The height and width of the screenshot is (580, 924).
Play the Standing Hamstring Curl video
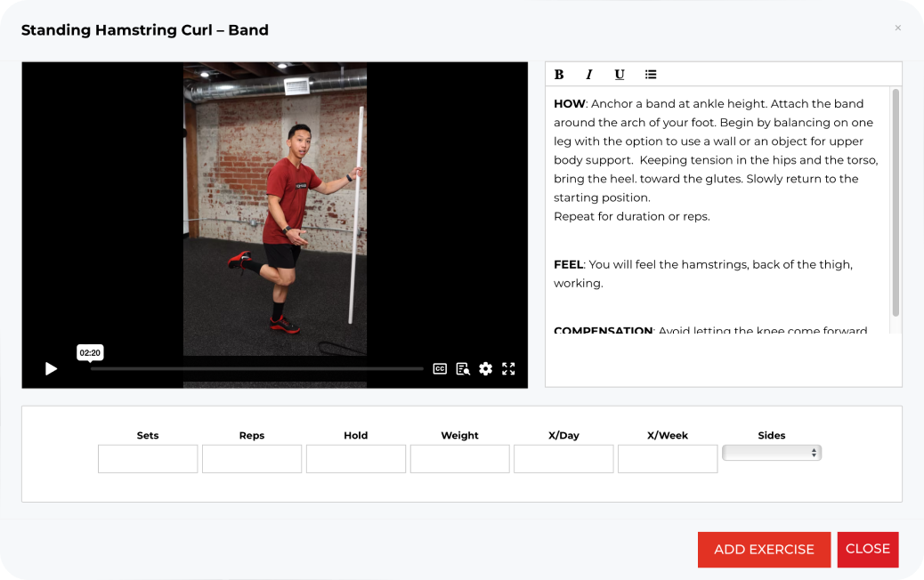coord(51,367)
